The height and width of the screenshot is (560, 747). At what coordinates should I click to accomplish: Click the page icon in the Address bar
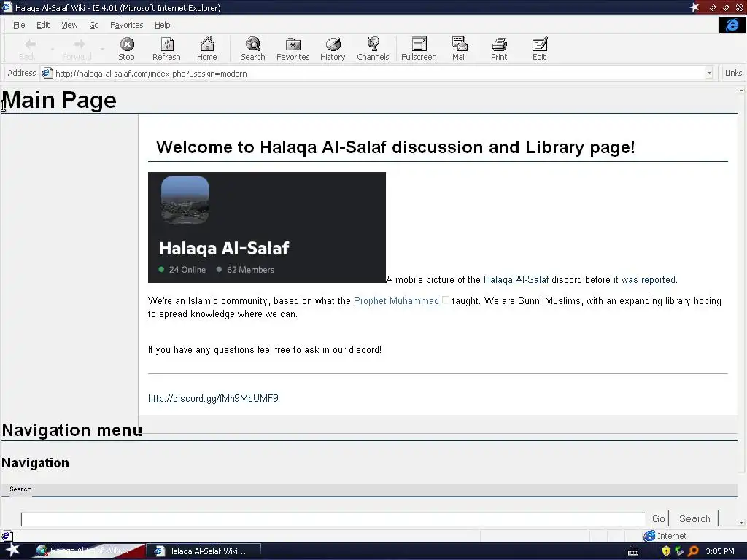[x=47, y=74]
